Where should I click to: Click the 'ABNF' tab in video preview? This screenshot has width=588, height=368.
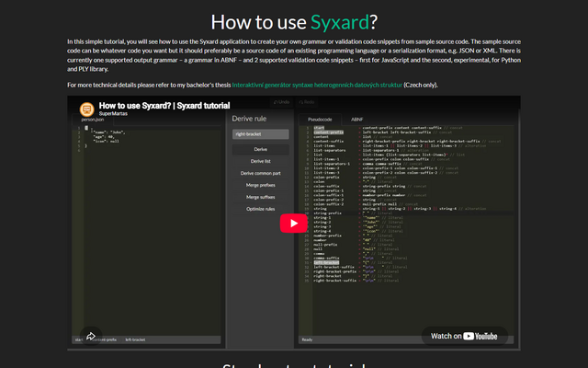(356, 120)
